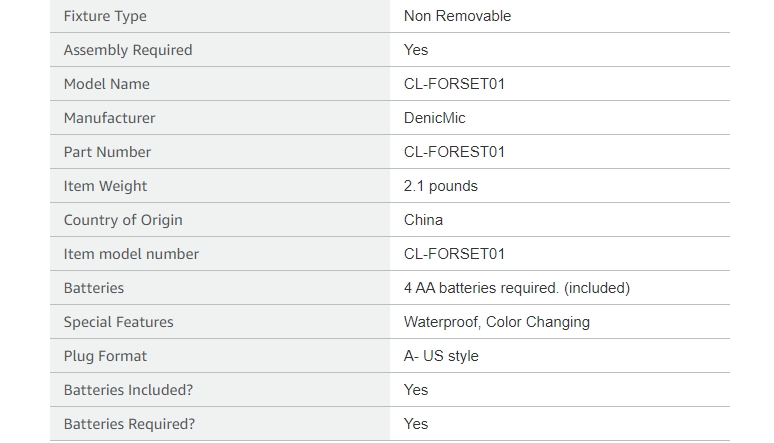Click the Country of Origin label
This screenshot has height=443, width=774.
[123, 220]
